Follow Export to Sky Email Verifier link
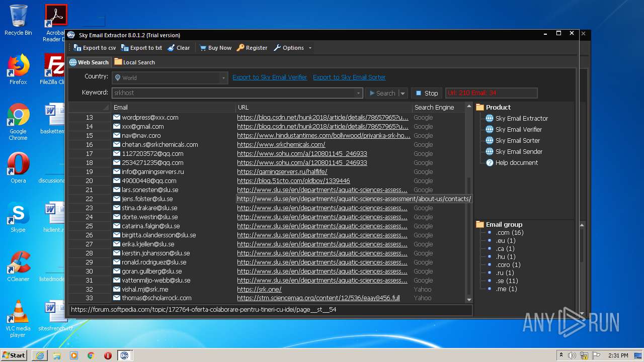Screen dimensions: 644x362 click(x=270, y=77)
